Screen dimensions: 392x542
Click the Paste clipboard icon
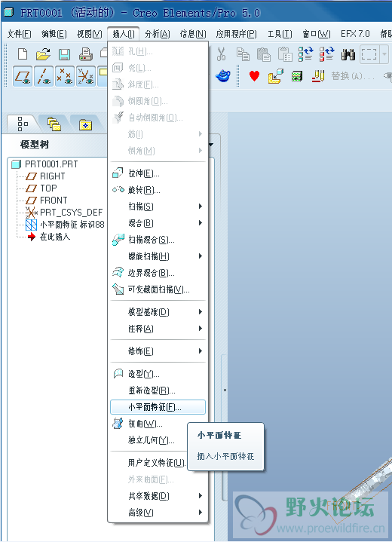(263, 54)
